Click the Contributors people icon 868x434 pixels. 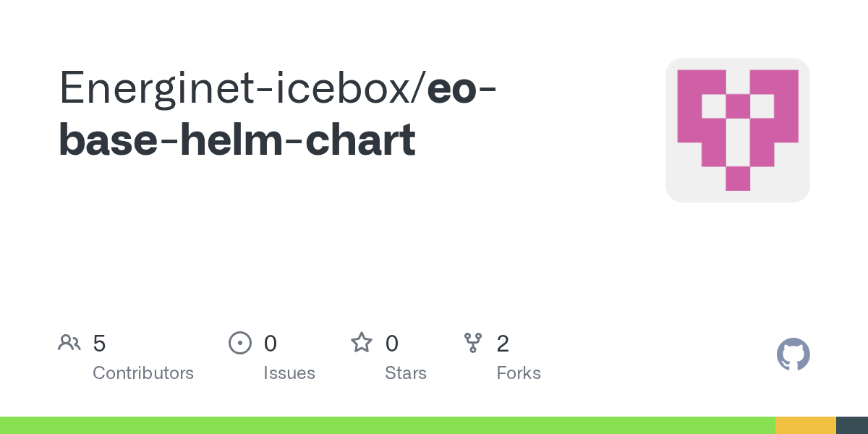[69, 343]
